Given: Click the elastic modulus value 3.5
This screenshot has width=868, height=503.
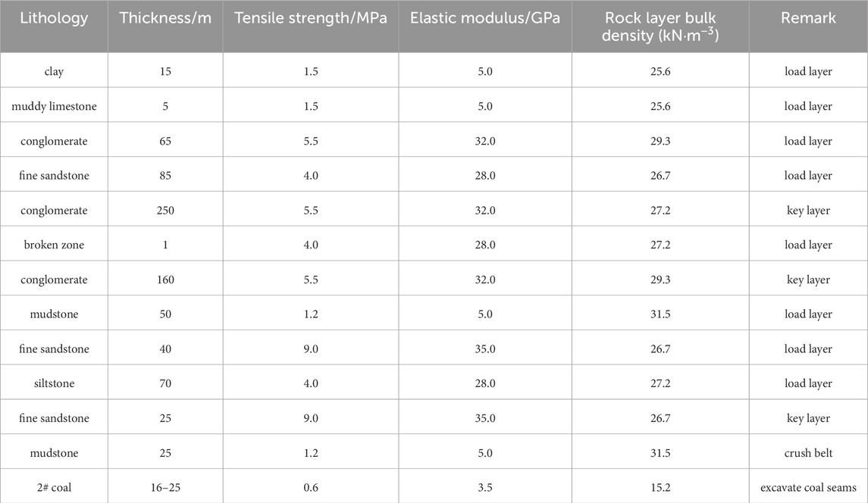Looking at the screenshot, I should coord(485,488).
